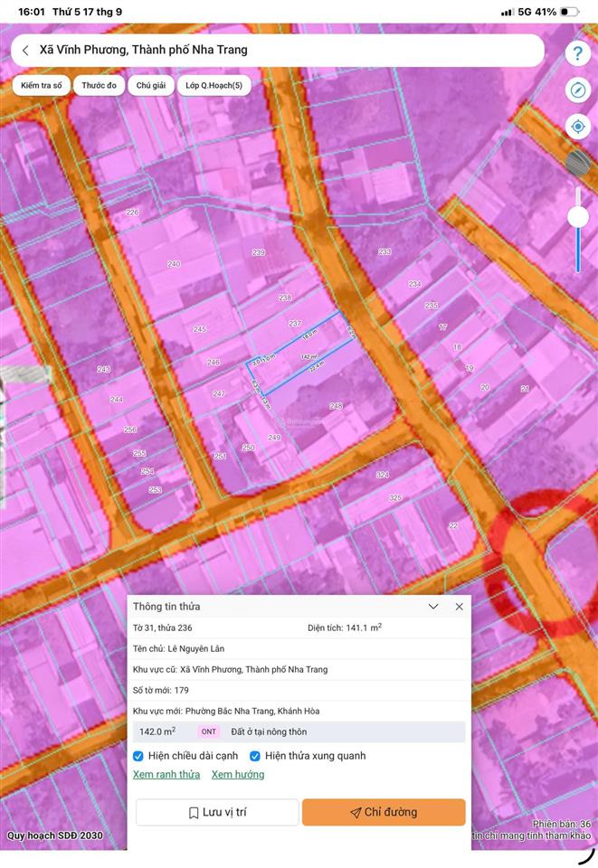Tap 'Tờ 31, thửa 236' text

(162, 627)
